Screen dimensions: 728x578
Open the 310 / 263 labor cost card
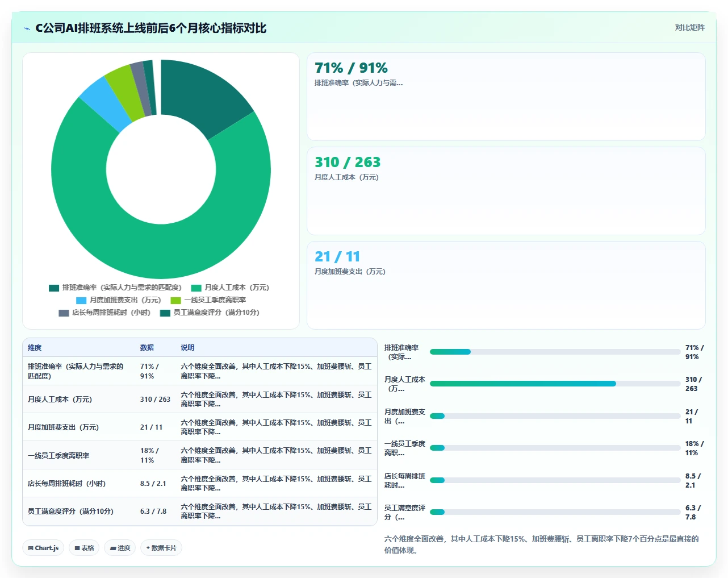pyautogui.click(x=506, y=191)
